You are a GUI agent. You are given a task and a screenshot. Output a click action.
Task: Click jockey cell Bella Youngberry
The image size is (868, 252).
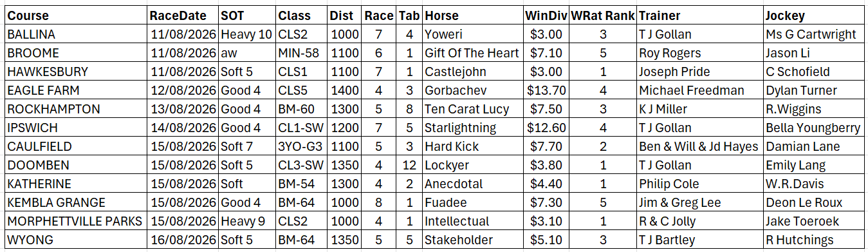(x=815, y=128)
